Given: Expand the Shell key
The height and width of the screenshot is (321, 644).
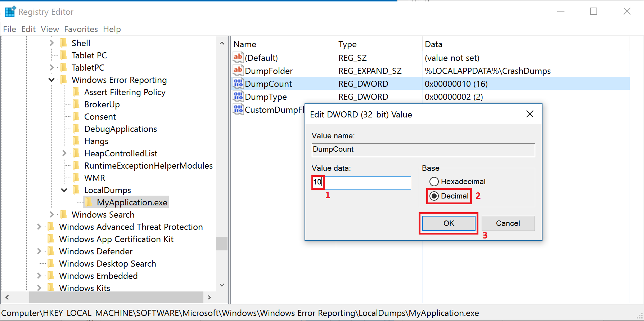Looking at the screenshot, I should (51, 43).
